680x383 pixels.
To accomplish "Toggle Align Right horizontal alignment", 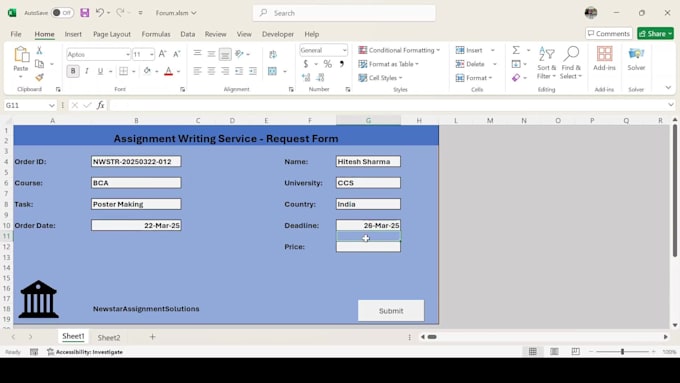I will [x=225, y=71].
